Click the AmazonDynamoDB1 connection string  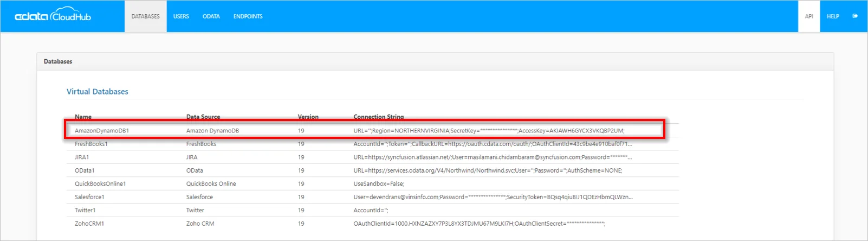pyautogui.click(x=489, y=131)
